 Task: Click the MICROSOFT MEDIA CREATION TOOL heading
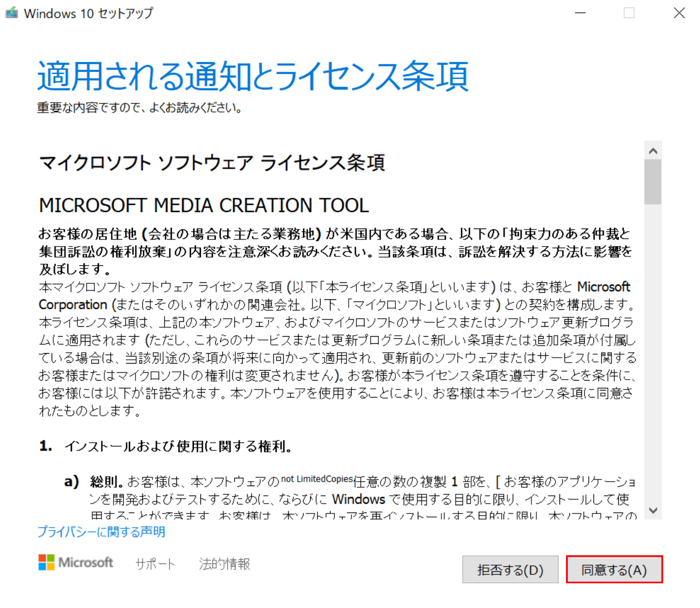click(204, 205)
